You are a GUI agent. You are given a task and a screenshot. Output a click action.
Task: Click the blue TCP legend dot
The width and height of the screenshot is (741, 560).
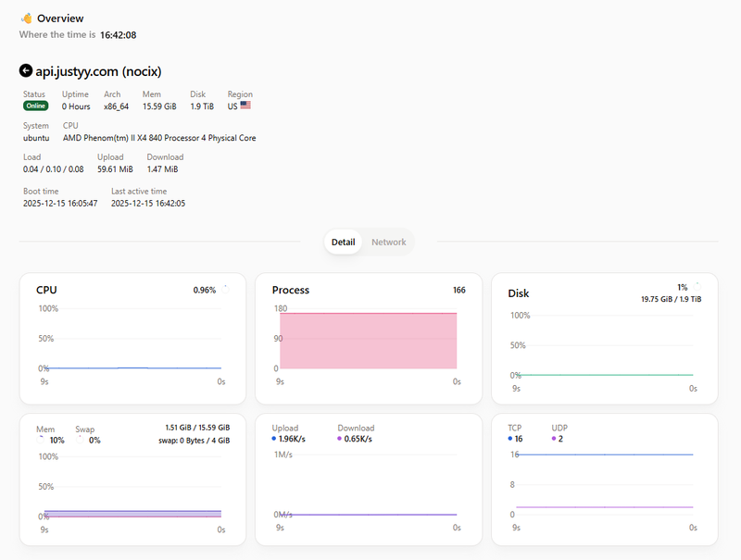click(x=510, y=439)
